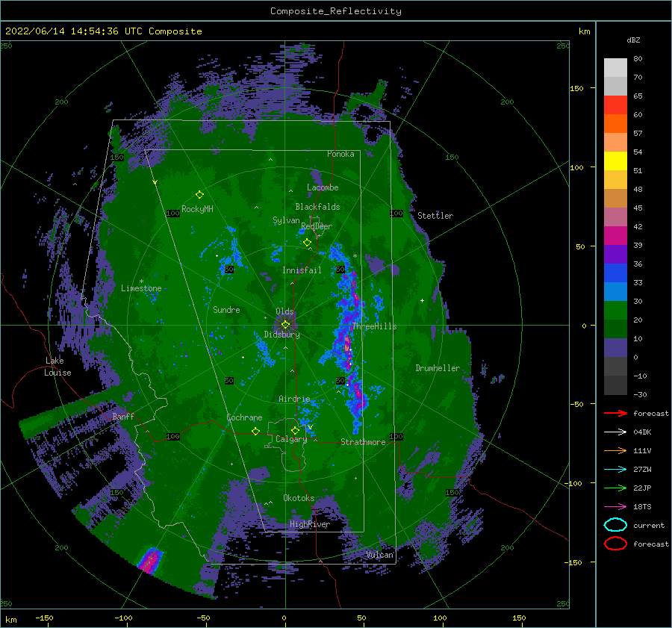Click the Didsbury label
This screenshot has width=672, height=628.
[x=281, y=335]
